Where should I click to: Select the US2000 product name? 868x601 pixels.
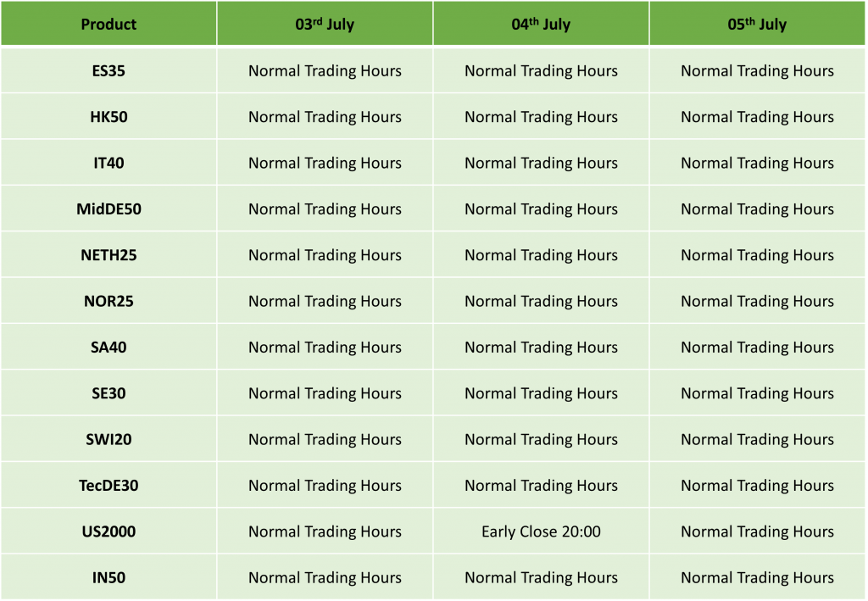(x=108, y=531)
